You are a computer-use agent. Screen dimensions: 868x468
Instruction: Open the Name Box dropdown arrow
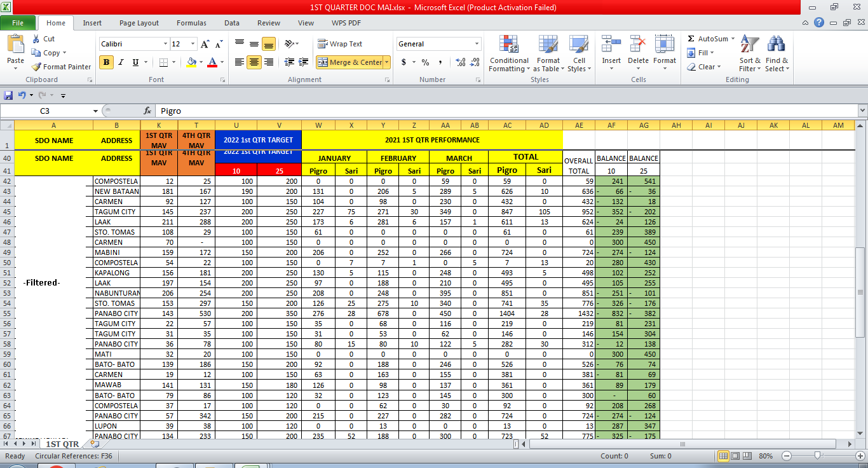pyautogui.click(x=95, y=111)
